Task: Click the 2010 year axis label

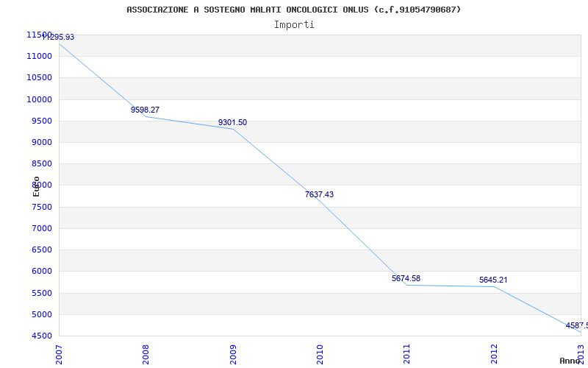Action: [x=320, y=354]
